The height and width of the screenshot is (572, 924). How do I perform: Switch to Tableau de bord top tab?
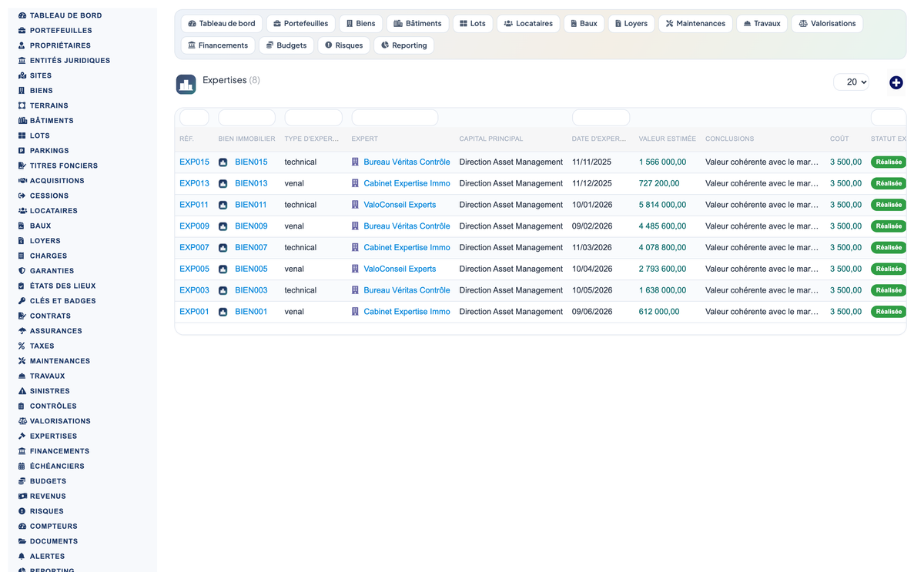[222, 24]
